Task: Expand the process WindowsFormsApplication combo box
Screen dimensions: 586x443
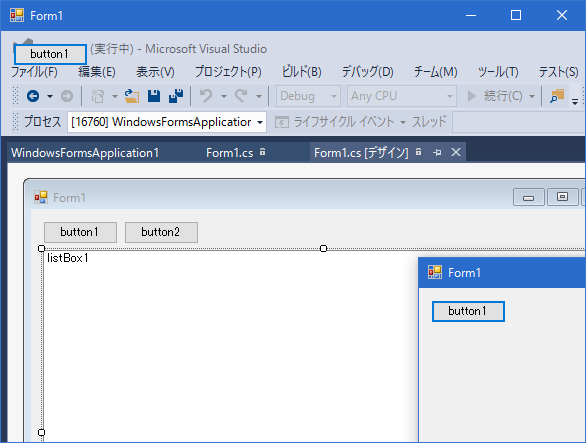Action: 167,122
